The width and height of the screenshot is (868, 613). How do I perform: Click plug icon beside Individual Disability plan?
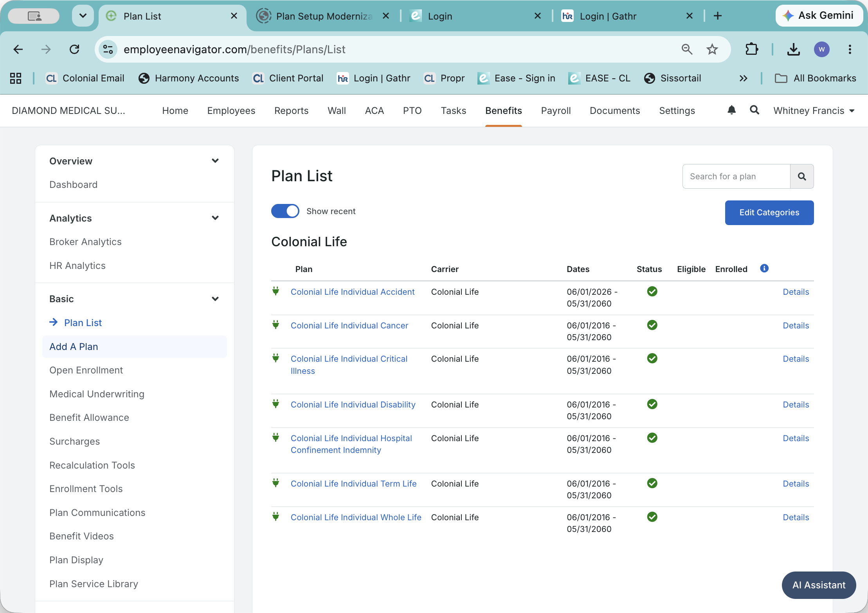pos(276,404)
